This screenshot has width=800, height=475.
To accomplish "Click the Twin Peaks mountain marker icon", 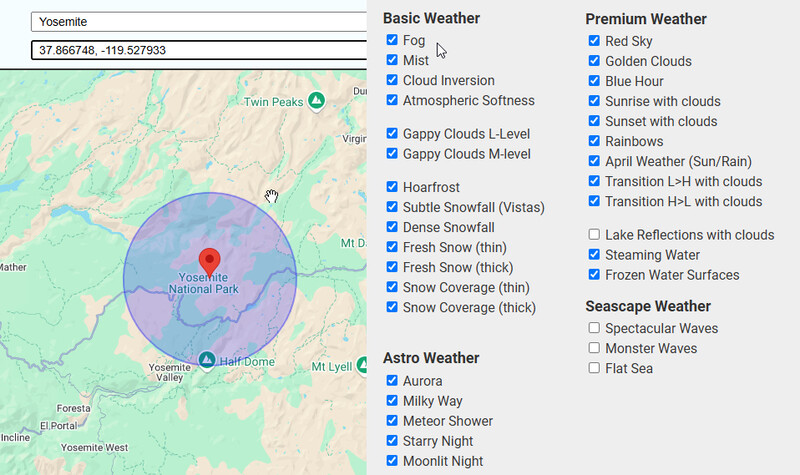I will [x=316, y=101].
